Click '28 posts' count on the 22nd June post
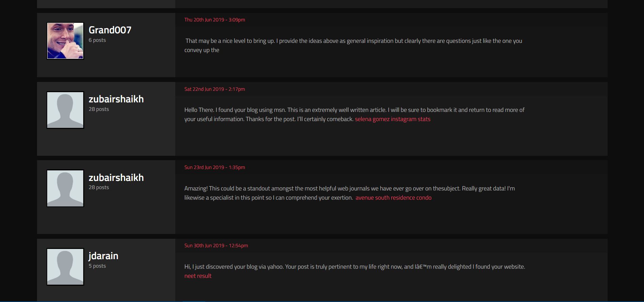Image resolution: width=644 pixels, height=302 pixels. tap(99, 109)
